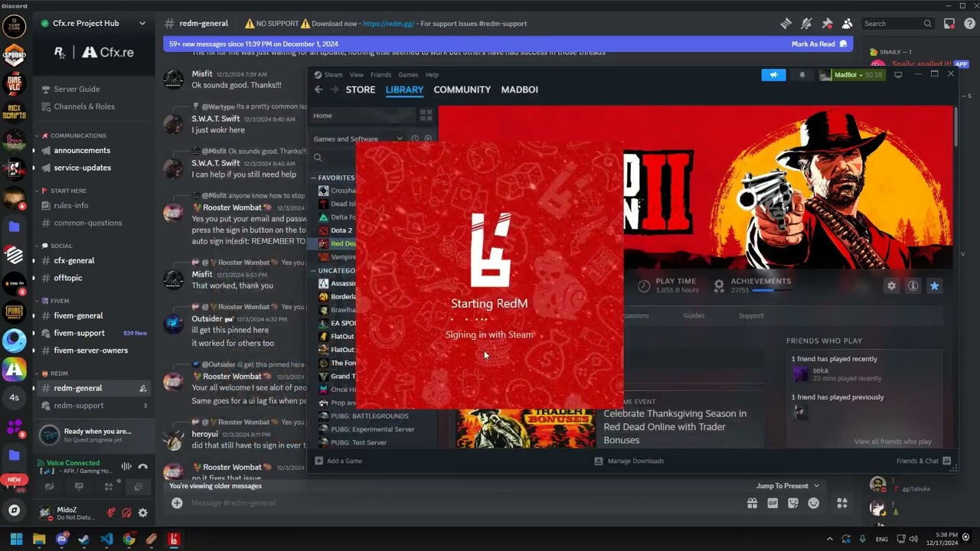Image resolution: width=980 pixels, height=551 pixels.
Task: Open Steam View menu
Action: (x=357, y=75)
